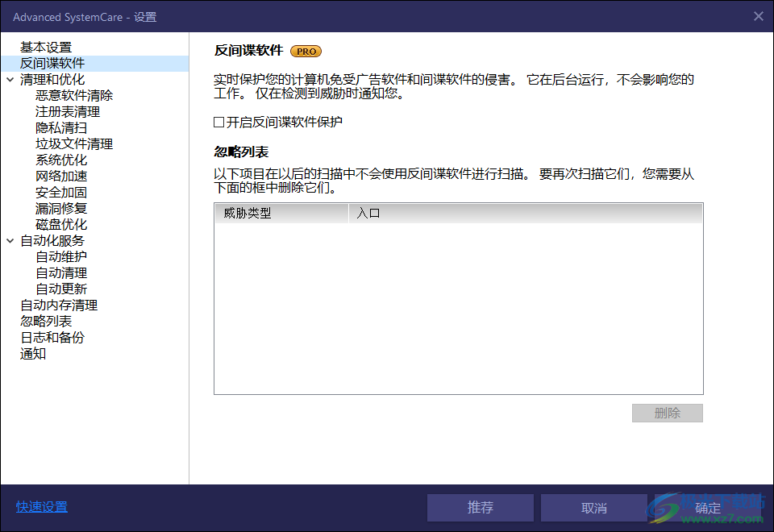Enable 开启反间谍软件保护 checkbox
Viewport: 774px width, 532px height.
(219, 122)
